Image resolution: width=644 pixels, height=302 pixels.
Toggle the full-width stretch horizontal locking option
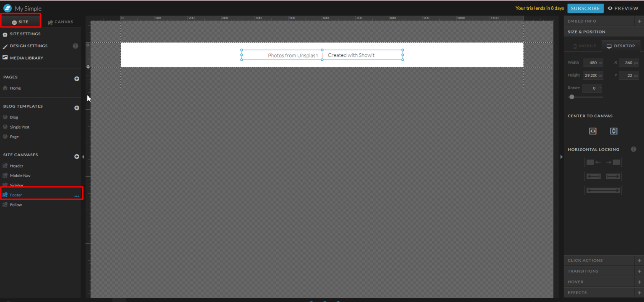pos(603,191)
